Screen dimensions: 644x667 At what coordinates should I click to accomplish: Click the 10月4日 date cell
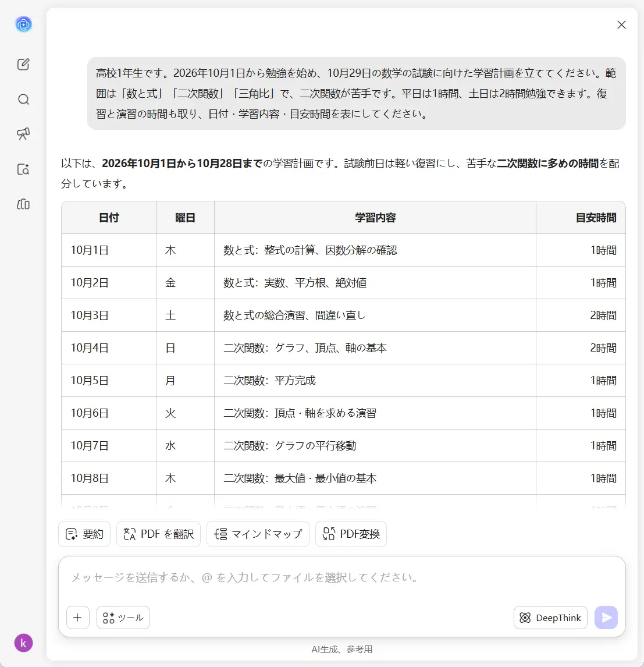pyautogui.click(x=109, y=348)
